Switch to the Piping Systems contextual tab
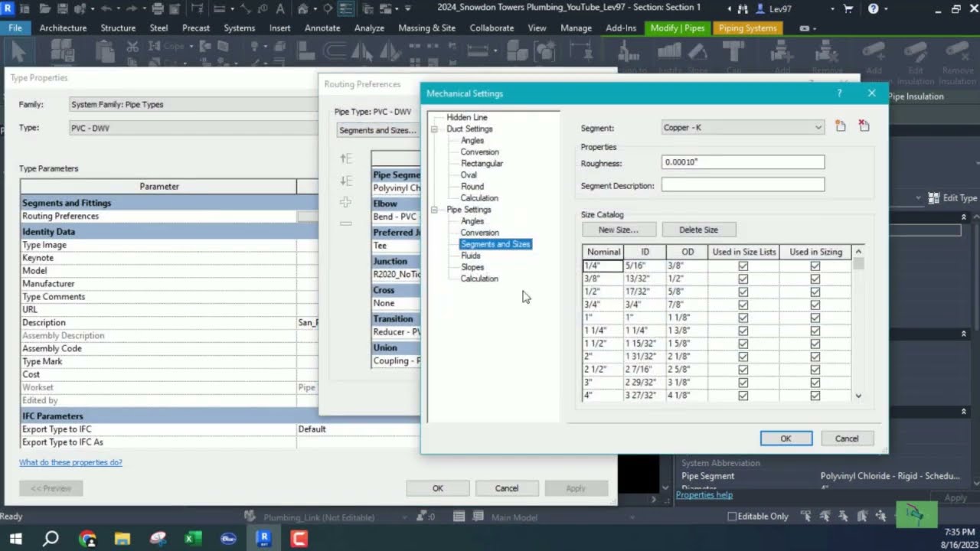This screenshot has width=980, height=551. 747,28
